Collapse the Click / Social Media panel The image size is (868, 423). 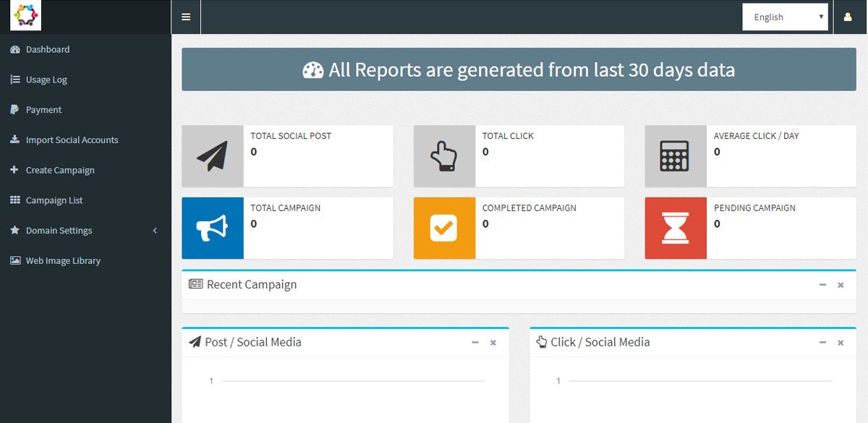[x=822, y=342]
